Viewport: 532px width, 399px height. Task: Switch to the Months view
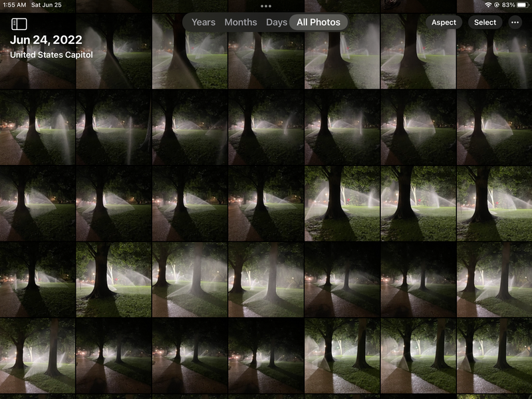[241, 23]
